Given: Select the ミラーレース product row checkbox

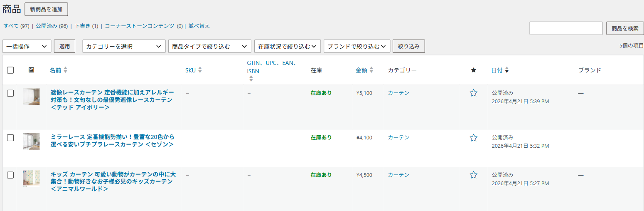Looking at the screenshot, I should click(x=10, y=138).
